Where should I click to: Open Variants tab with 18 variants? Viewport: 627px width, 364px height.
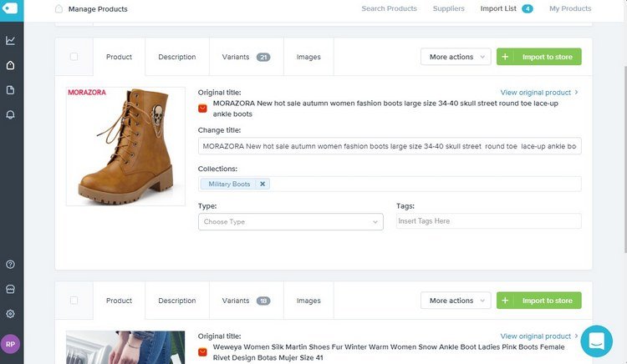[x=247, y=301]
